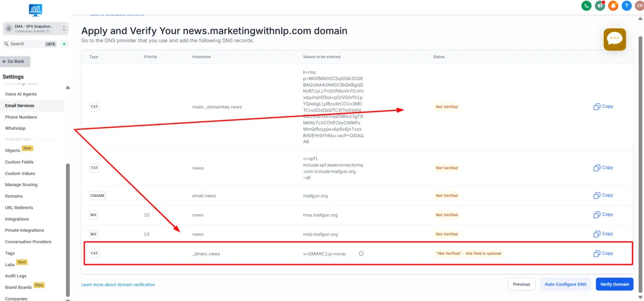
Task: Click the mxa.mailgun.org value
Action: pyautogui.click(x=320, y=215)
